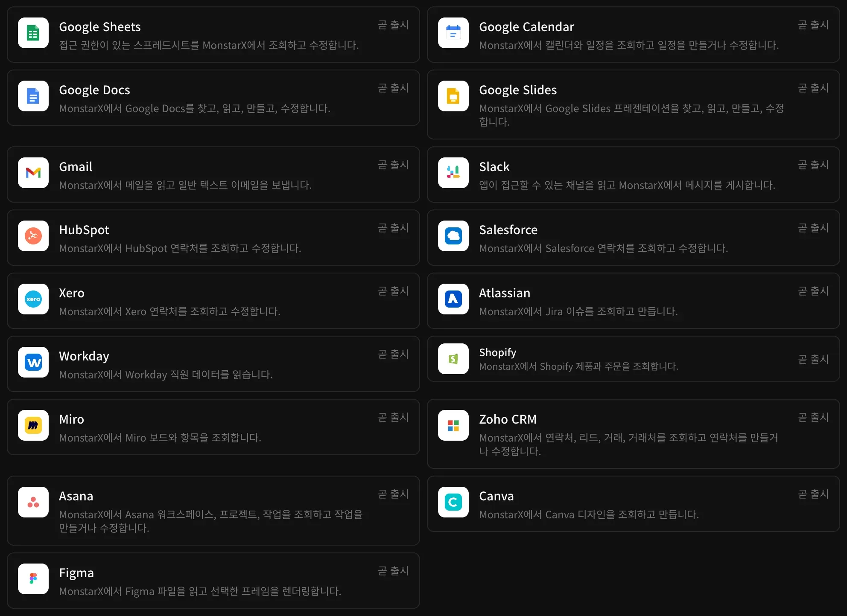Select the Gmail envelope icon
Image resolution: width=847 pixels, height=616 pixels.
pyautogui.click(x=33, y=173)
